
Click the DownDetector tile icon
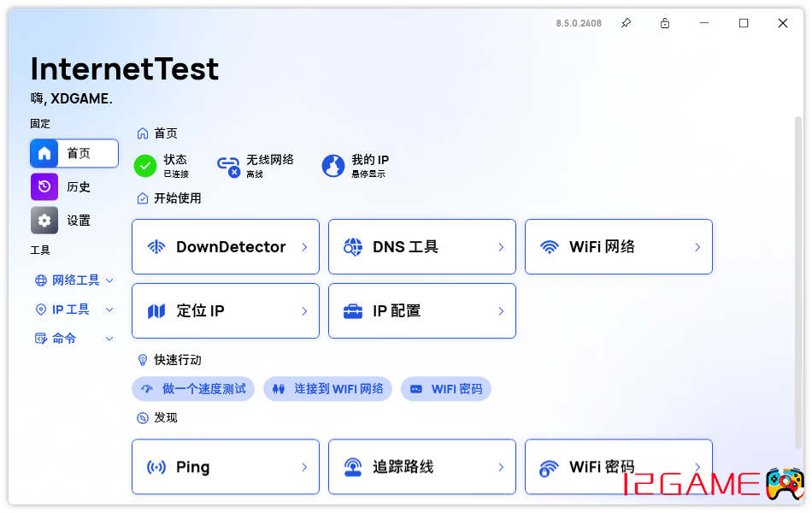click(x=156, y=247)
